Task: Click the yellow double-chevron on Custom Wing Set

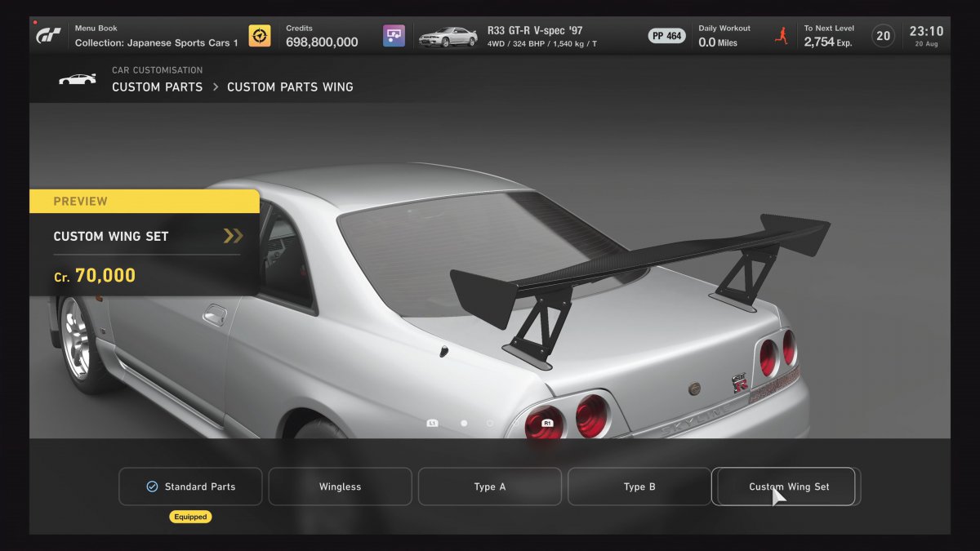Action: pyautogui.click(x=233, y=236)
